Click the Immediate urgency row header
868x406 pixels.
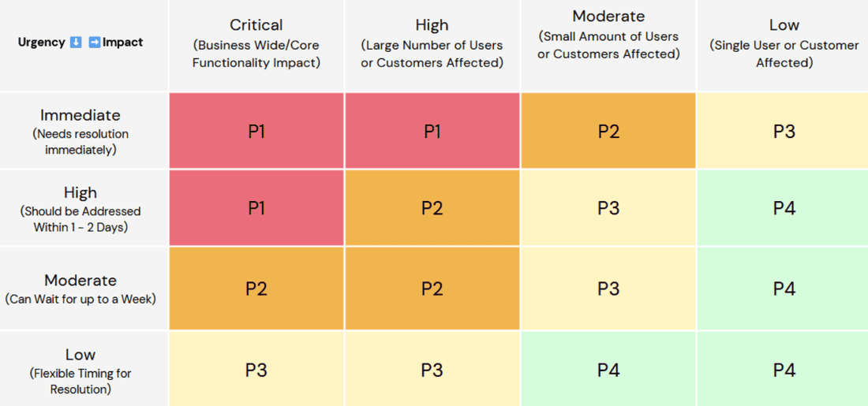[80, 132]
